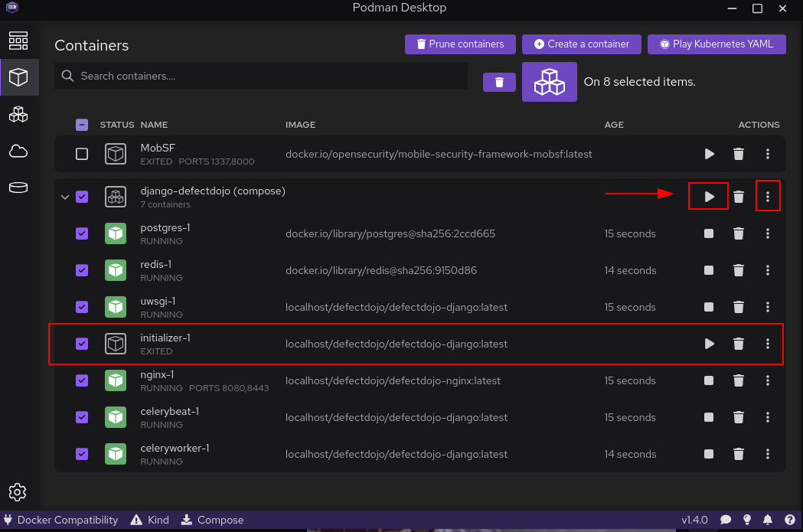This screenshot has height=532, width=803.
Task: Open initializer-1 more actions menu
Action: coord(767,344)
